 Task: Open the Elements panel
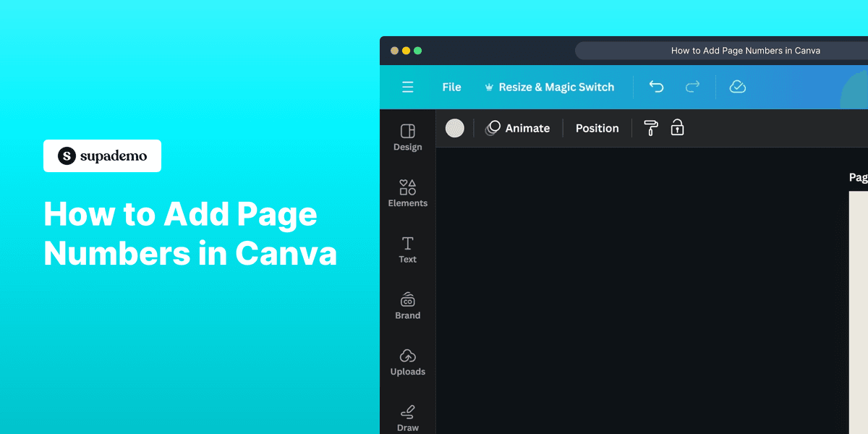coord(407,194)
